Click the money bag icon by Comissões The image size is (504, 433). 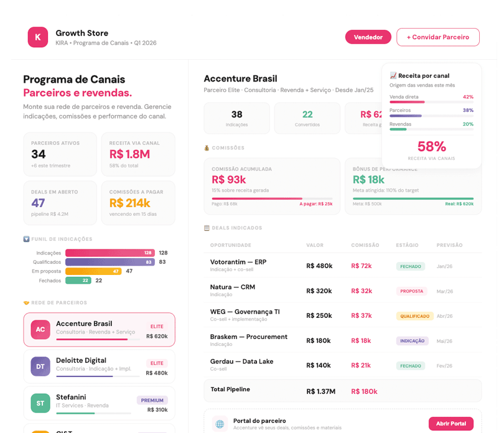[207, 148]
